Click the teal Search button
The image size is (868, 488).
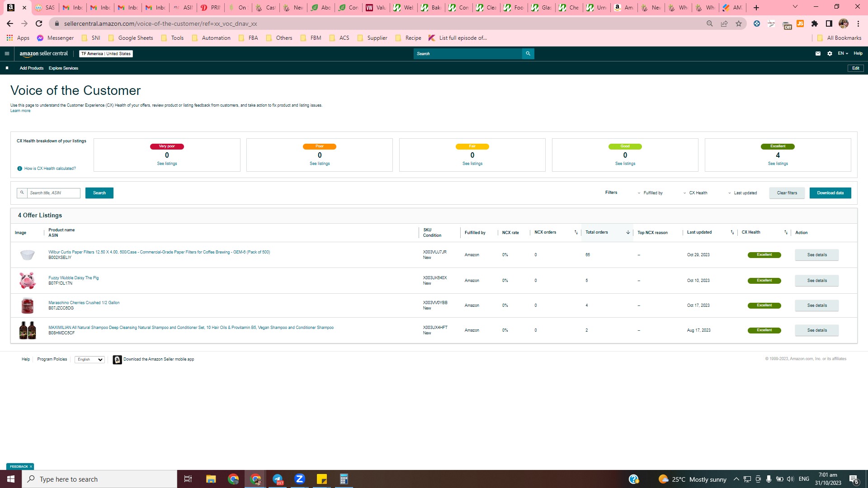(99, 193)
